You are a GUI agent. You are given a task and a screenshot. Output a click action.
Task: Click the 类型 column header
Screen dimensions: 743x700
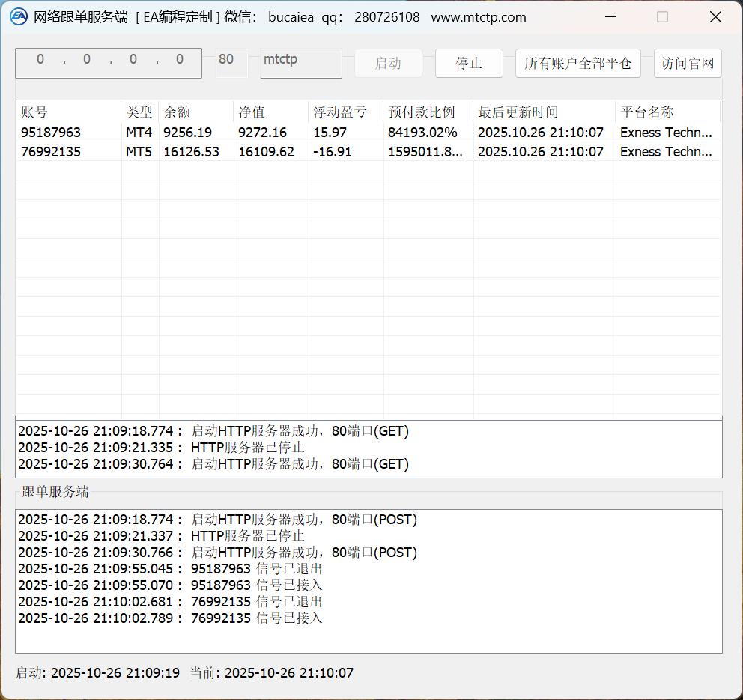click(x=139, y=112)
